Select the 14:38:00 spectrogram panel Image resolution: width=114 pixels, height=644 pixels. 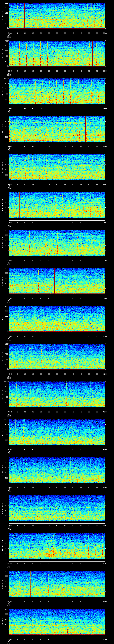pos(57,280)
